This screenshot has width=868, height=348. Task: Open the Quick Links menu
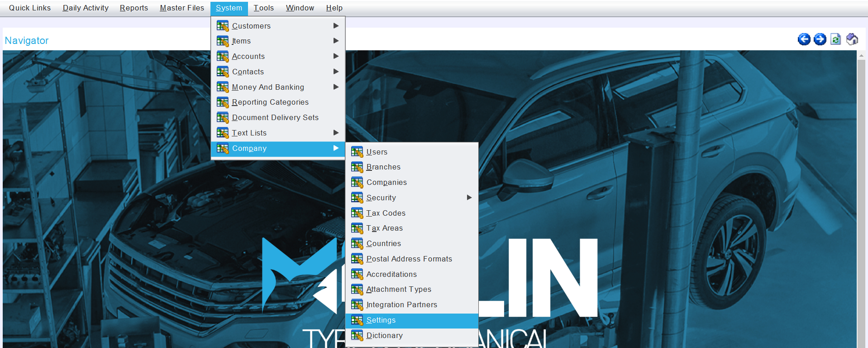point(30,8)
